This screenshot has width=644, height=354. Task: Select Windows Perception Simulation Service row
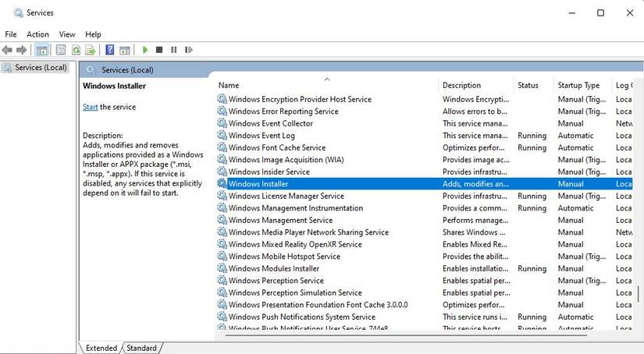295,292
